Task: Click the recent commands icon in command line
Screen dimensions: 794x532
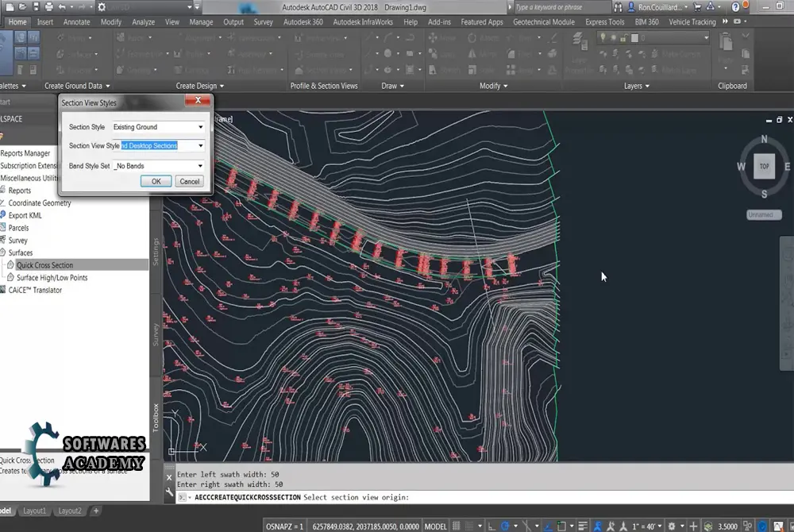Action: point(182,498)
